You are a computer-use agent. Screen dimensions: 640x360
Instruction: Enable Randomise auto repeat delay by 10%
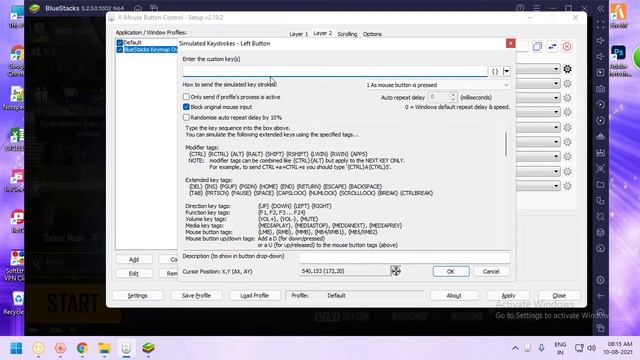186,118
